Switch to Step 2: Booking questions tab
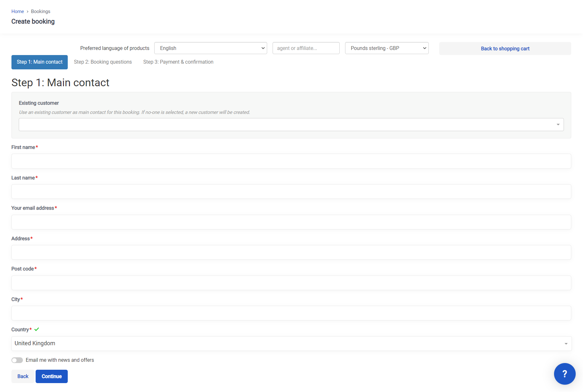Screen dimensions: 583x392 [103, 62]
